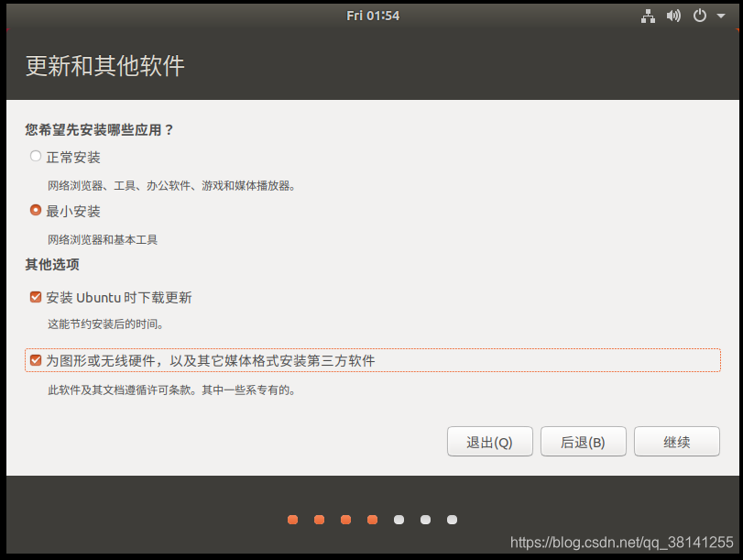Select the 正常安装 installation option
Screen dimensions: 743x560
pyautogui.click(x=35, y=156)
